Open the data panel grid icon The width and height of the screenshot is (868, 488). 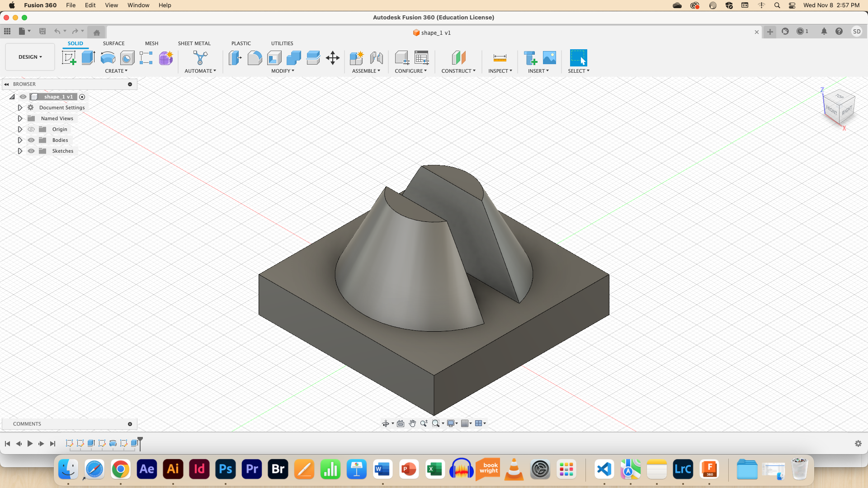pos(7,31)
